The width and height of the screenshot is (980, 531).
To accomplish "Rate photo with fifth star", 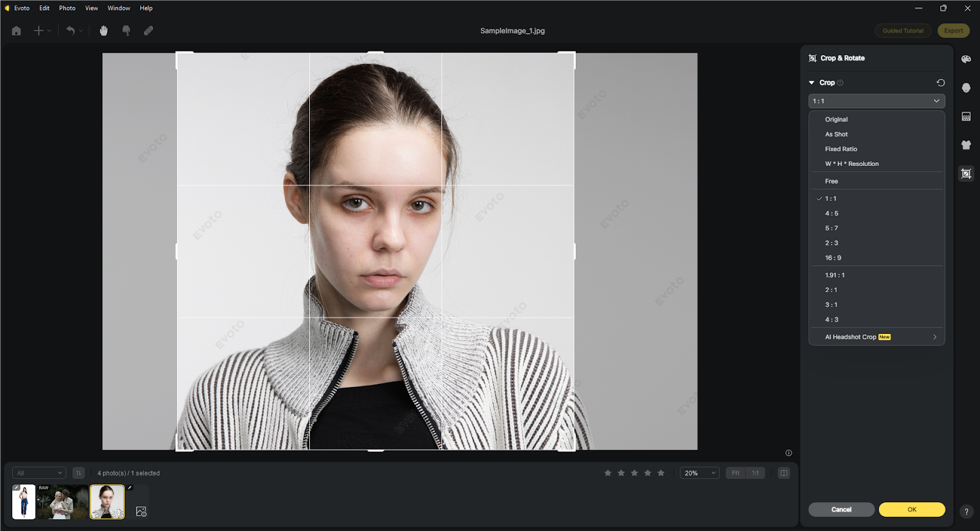I will (661, 473).
